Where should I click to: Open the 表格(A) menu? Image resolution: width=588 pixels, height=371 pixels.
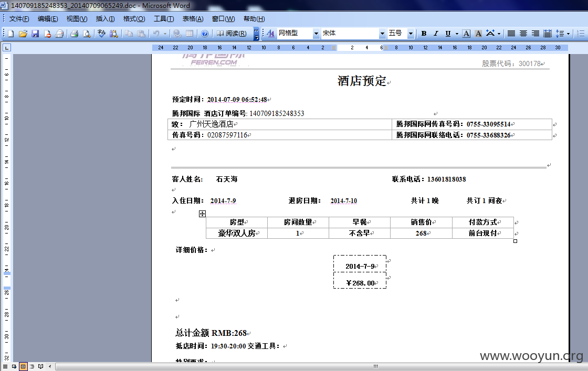pyautogui.click(x=193, y=19)
